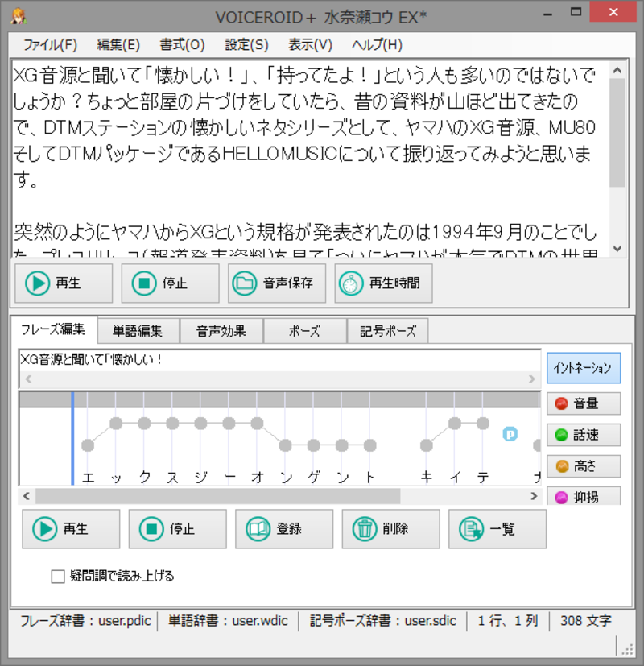Open the 書式(O) menu
The height and width of the screenshot is (666, 644).
tap(182, 44)
